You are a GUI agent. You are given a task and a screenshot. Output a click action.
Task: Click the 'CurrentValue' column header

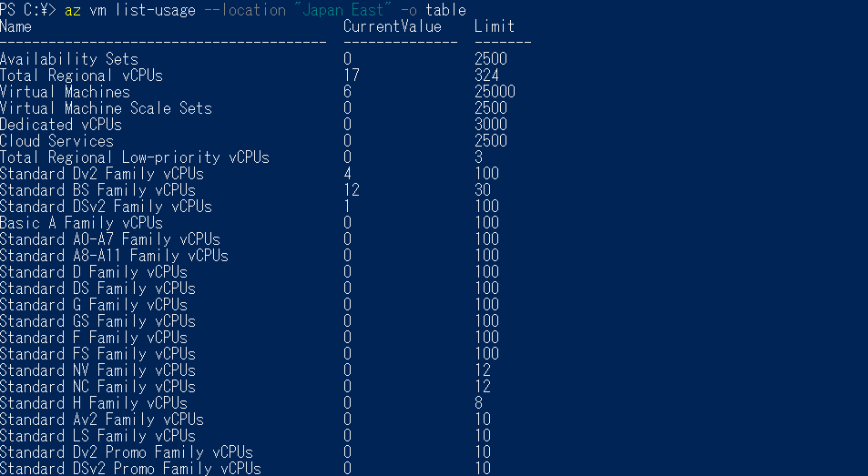click(x=393, y=26)
